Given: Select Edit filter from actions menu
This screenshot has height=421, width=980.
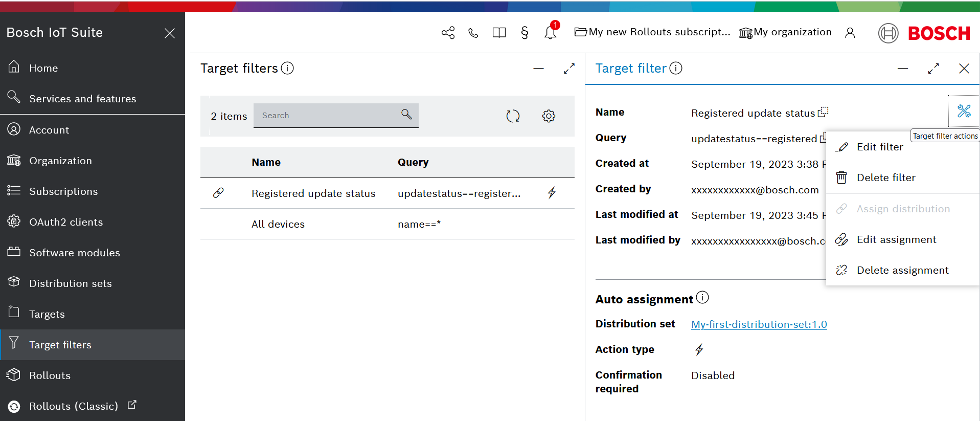Looking at the screenshot, I should click(x=879, y=147).
